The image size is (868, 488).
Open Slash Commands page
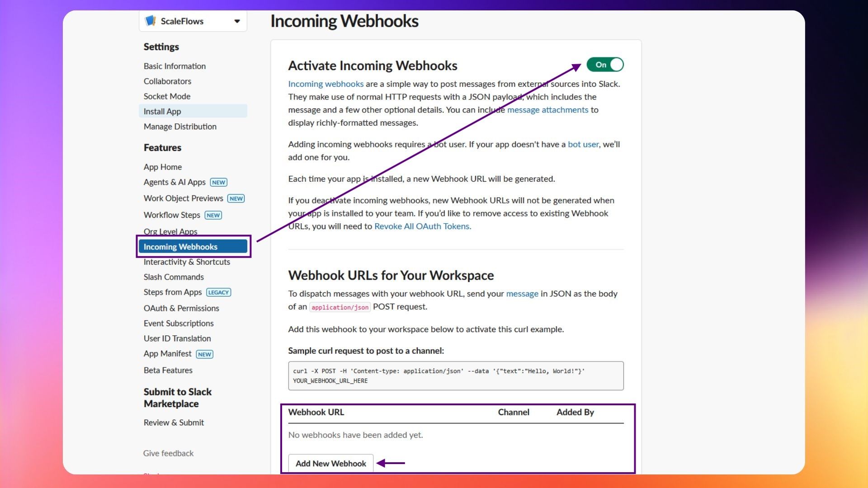click(174, 277)
